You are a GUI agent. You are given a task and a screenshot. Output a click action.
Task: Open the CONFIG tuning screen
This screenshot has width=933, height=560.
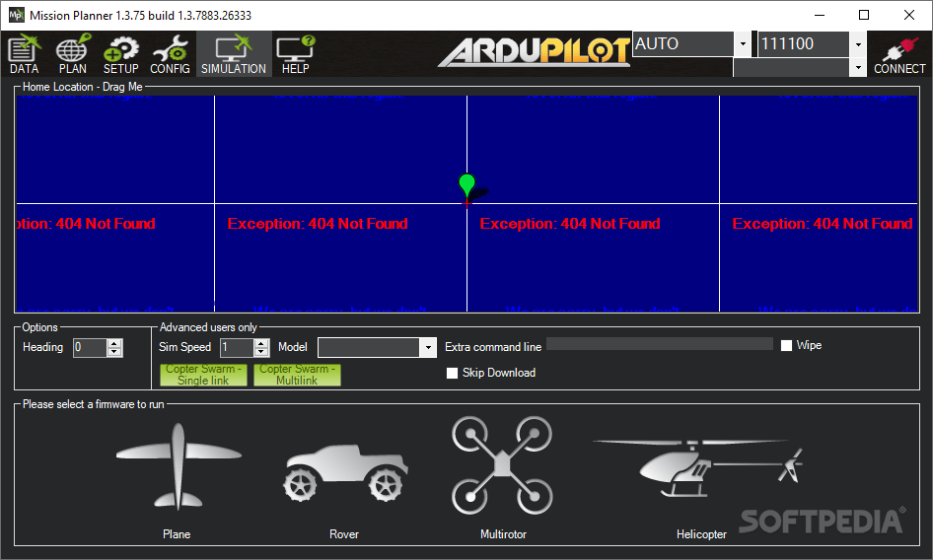[170, 54]
